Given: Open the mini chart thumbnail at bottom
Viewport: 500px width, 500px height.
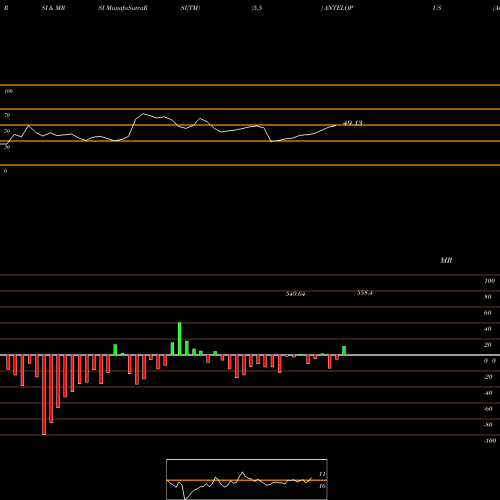Looking at the screenshot, I should [247, 479].
